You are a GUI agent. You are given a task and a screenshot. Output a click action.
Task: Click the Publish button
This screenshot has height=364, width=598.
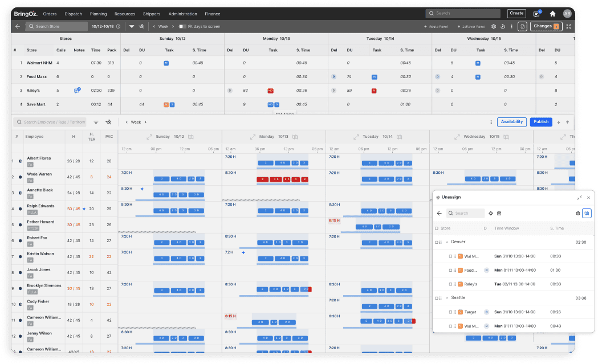coord(541,122)
